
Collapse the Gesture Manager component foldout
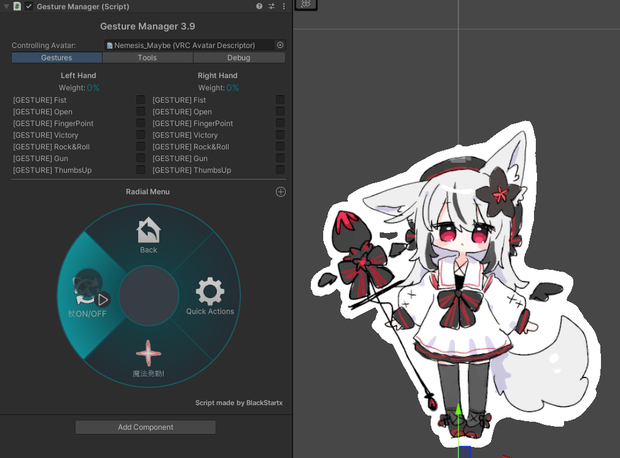(6, 6)
